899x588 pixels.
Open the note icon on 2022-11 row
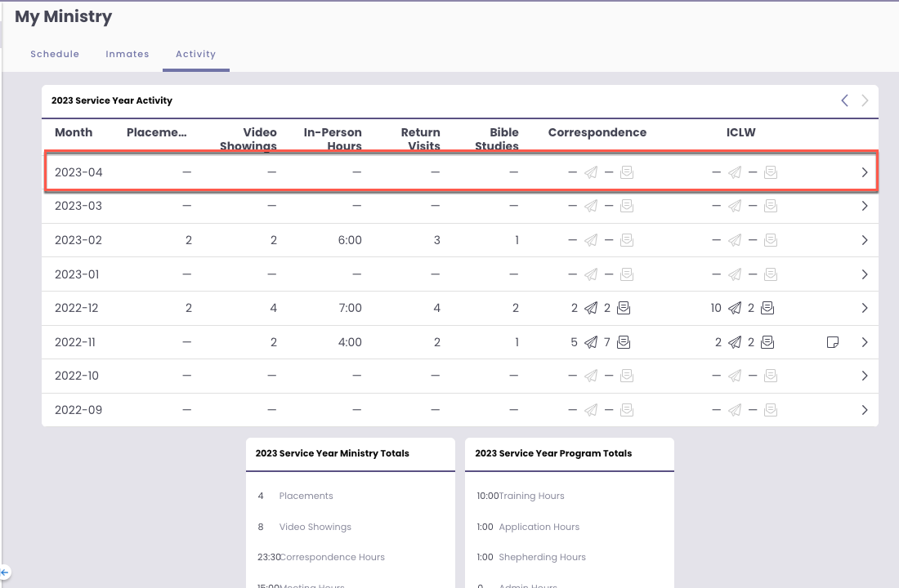[x=833, y=342]
